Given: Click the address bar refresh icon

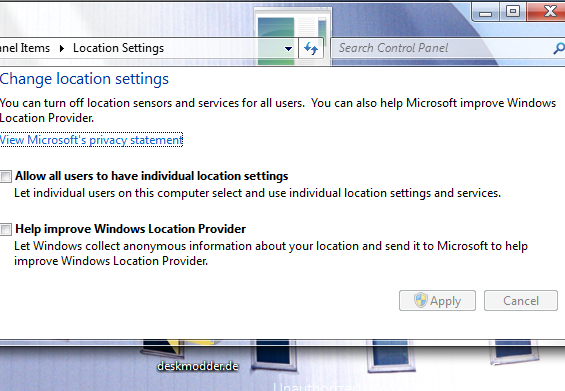Looking at the screenshot, I should coord(311,48).
